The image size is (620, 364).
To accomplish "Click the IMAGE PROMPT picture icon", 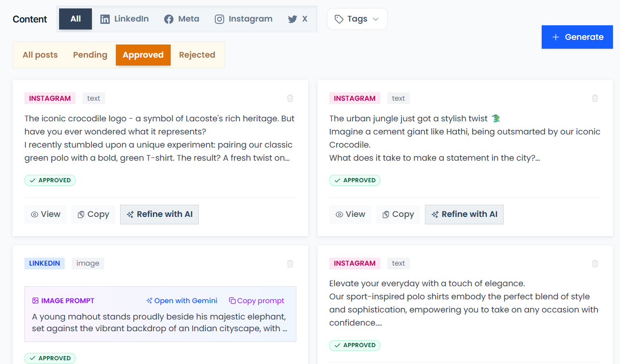I will 35,301.
